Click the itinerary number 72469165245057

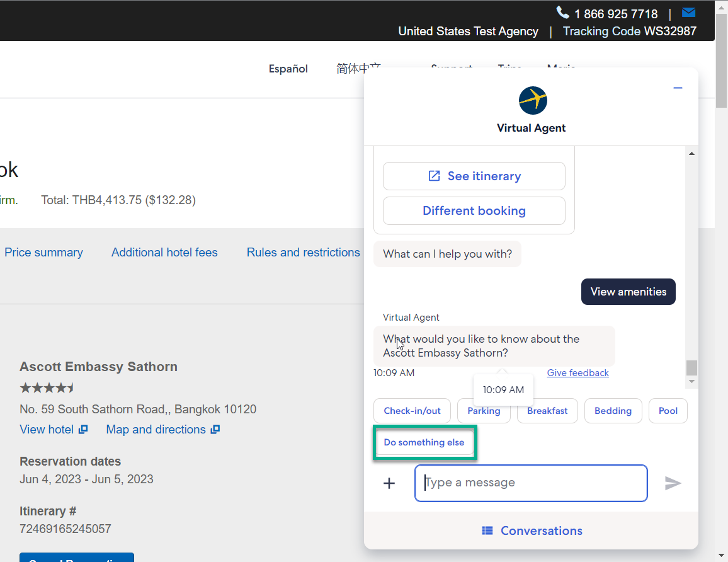tap(65, 529)
